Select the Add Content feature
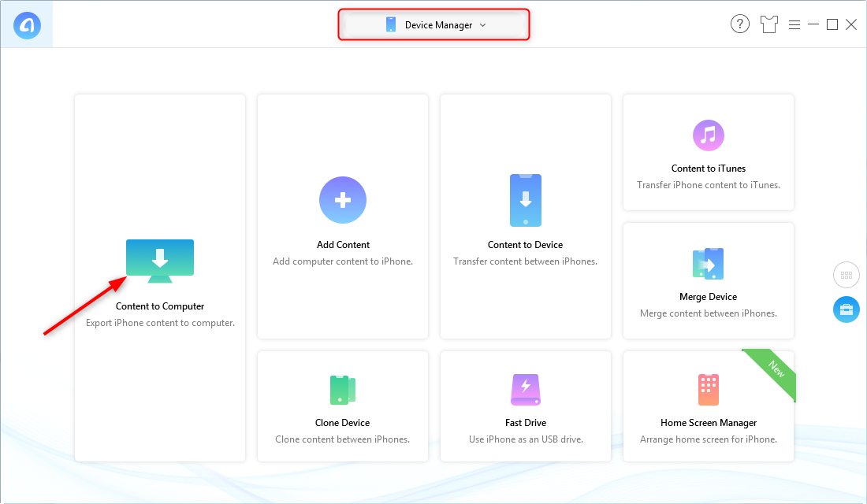867x504 pixels. [342, 200]
